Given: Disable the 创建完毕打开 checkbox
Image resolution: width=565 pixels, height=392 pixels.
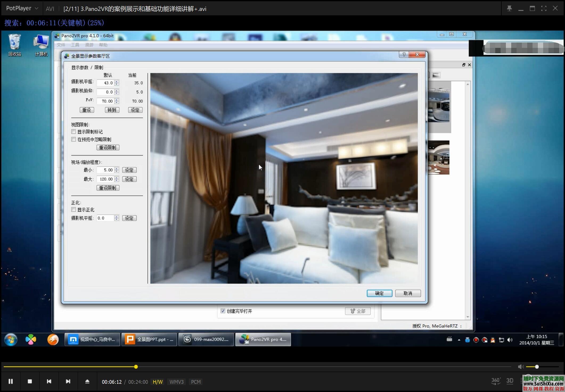Looking at the screenshot, I should 223,311.
